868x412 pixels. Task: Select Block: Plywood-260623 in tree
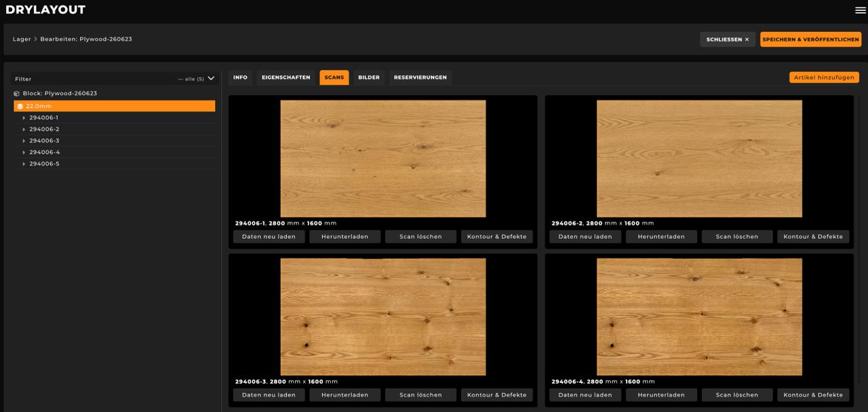60,94
